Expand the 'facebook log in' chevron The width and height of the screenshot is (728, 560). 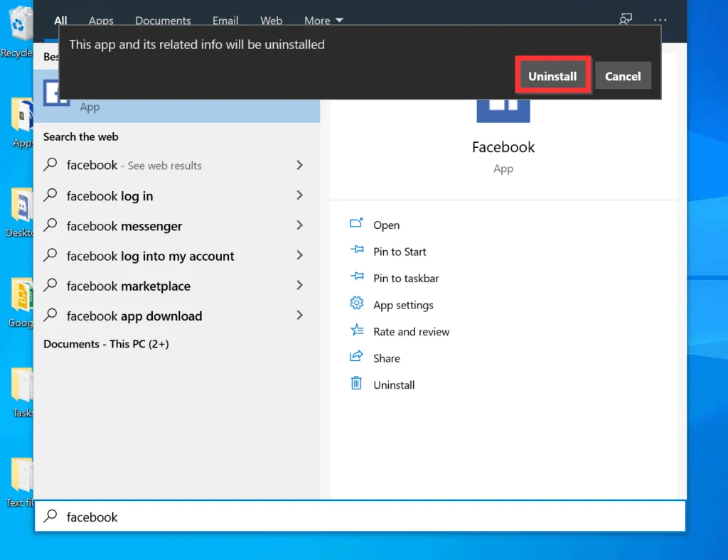tap(299, 195)
